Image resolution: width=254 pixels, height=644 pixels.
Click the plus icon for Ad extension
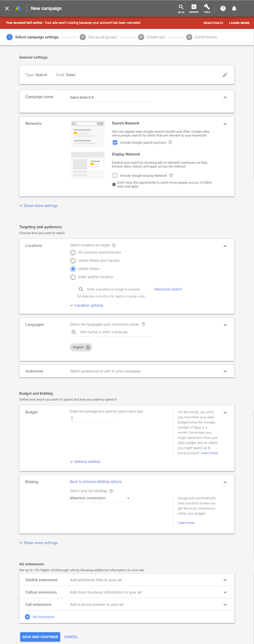click(27, 617)
